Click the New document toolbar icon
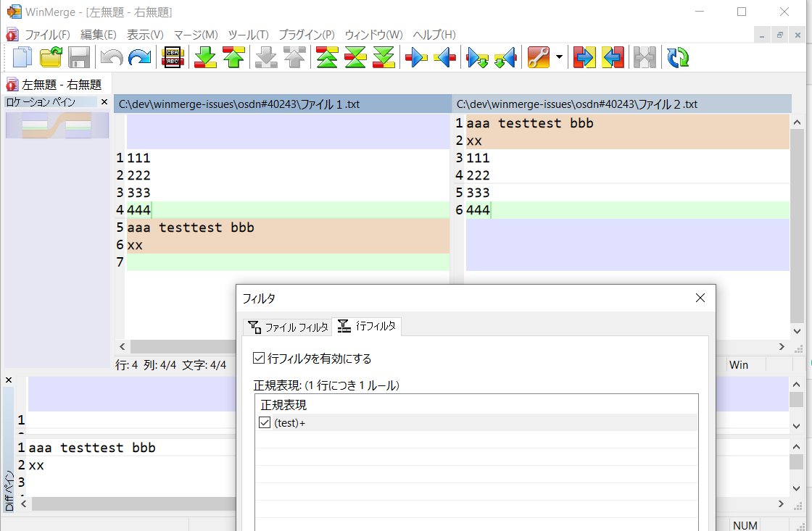Image resolution: width=812 pixels, height=531 pixels. pos(22,57)
